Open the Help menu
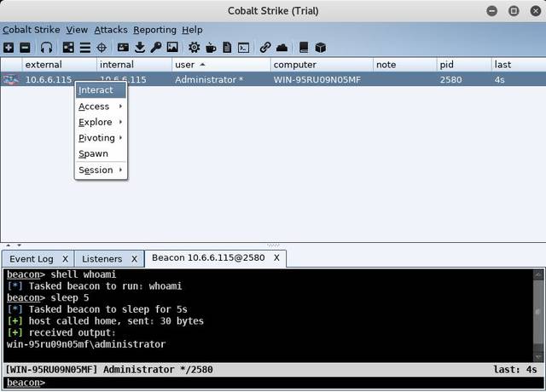Screen dimensions: 546x392 (x=192, y=30)
